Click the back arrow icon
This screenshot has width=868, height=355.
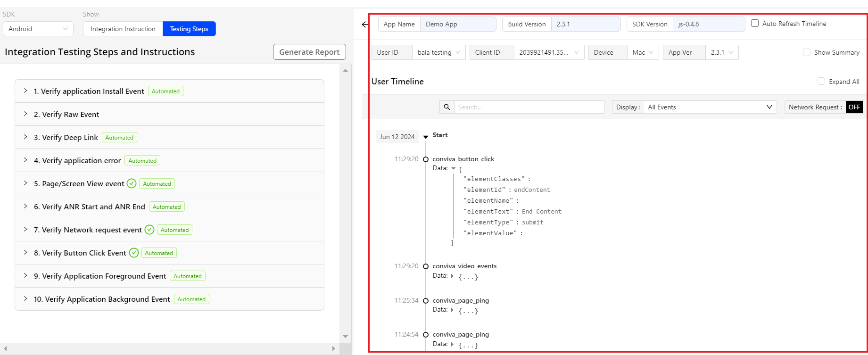point(365,24)
